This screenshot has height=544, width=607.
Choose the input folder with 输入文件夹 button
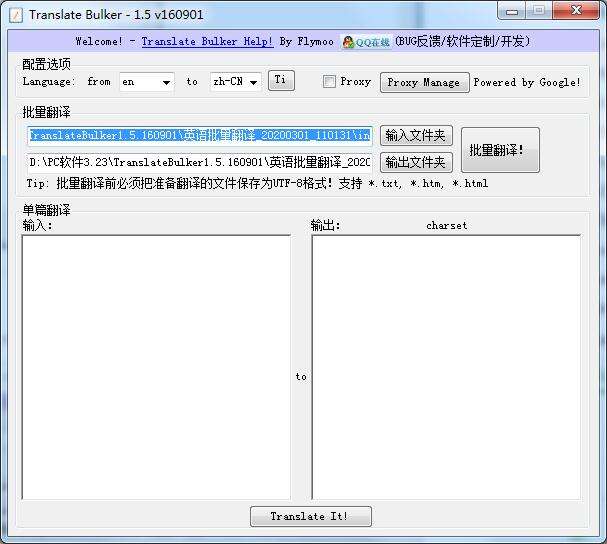click(416, 136)
